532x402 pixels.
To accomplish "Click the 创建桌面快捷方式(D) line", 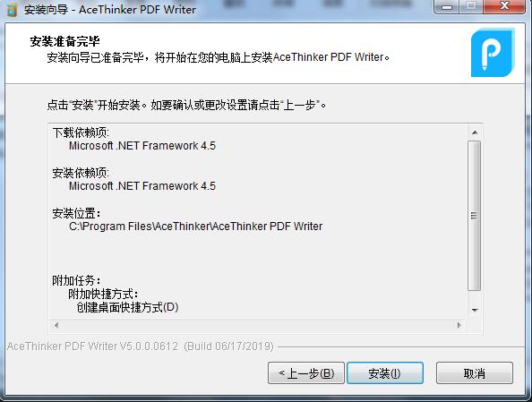I will [127, 307].
